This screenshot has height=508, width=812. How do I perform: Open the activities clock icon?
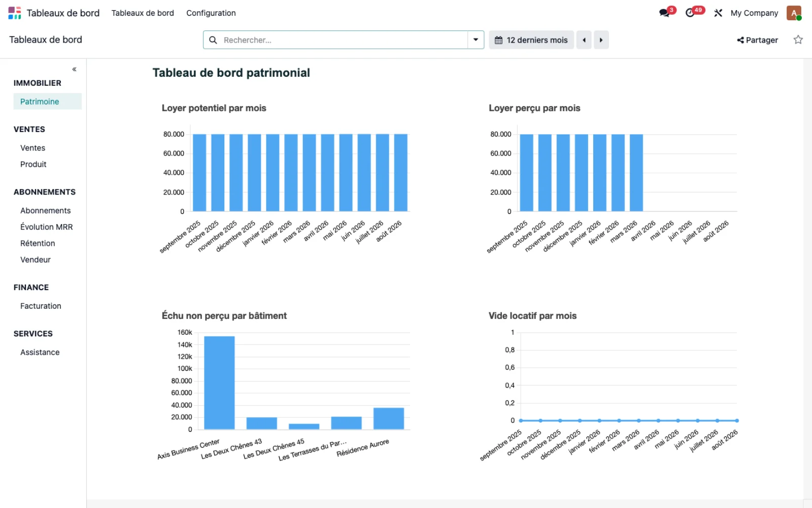tap(690, 13)
